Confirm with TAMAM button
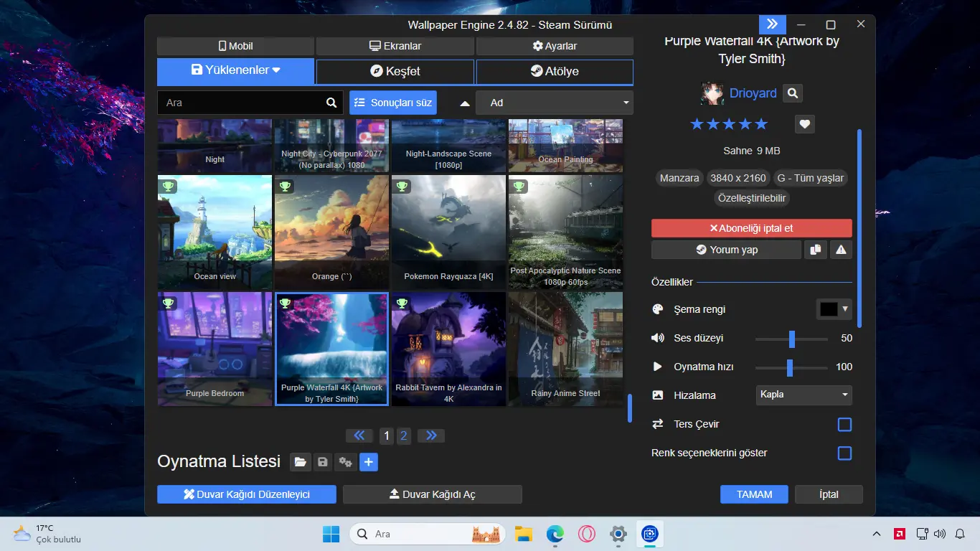This screenshot has height=551, width=980. (x=754, y=494)
